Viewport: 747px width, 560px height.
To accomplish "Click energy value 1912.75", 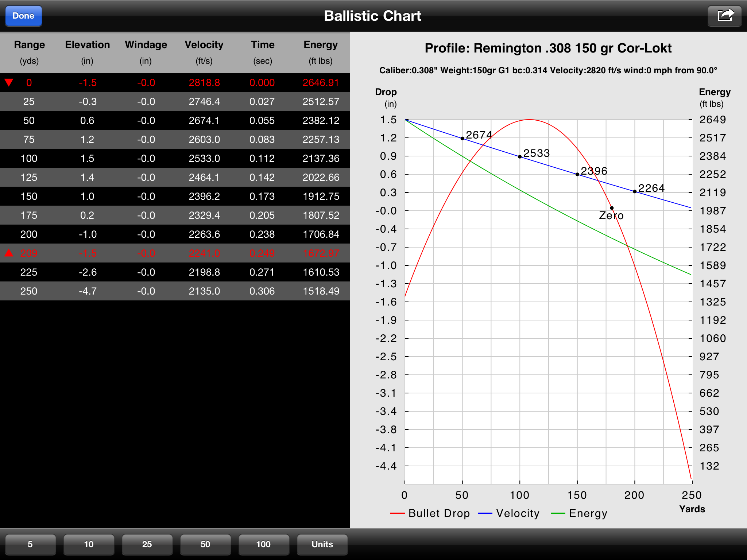I will point(321,197).
